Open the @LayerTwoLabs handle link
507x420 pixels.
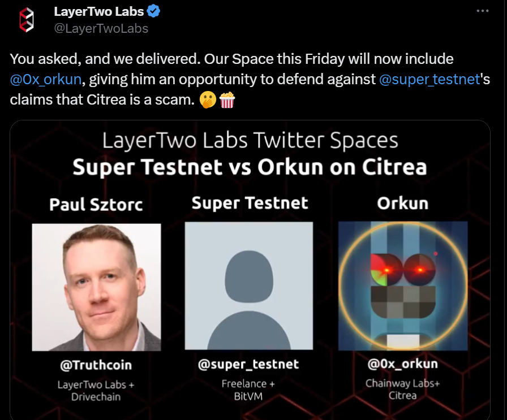pyautogui.click(x=101, y=28)
